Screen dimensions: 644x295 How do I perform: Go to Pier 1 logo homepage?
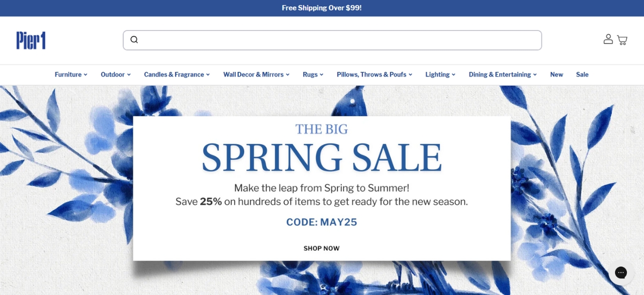(x=31, y=40)
